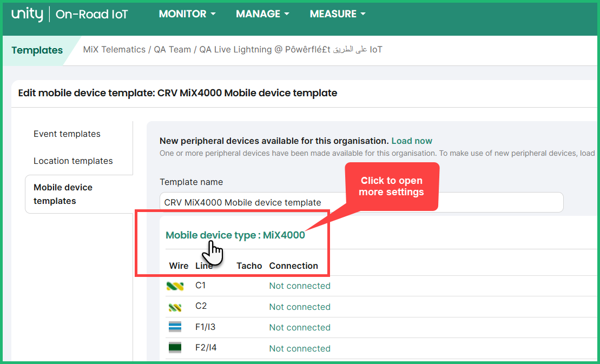Screen dimensions: 600x364
Task: Click the Template name field label
Action: [x=191, y=182]
